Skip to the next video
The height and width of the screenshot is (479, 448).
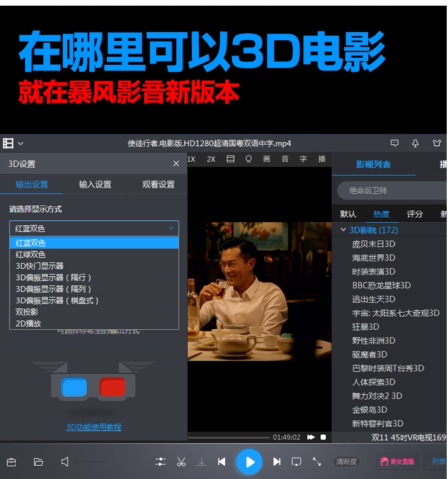[x=277, y=462]
